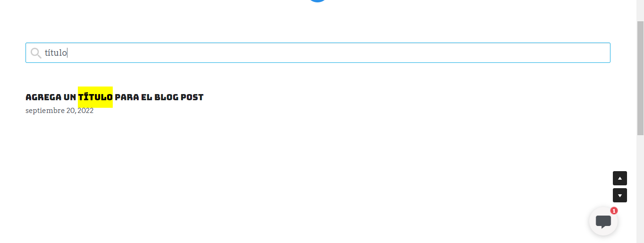This screenshot has height=243, width=644.
Task: Click the word título inside the search box
Action: click(x=56, y=52)
